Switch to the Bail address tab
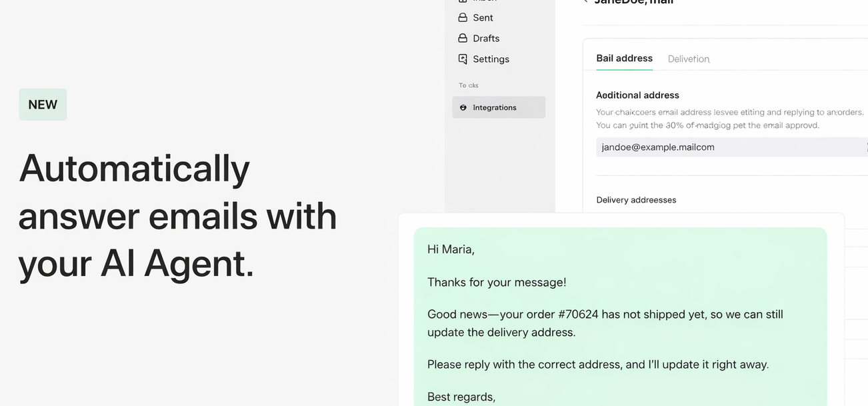868x406 pixels. point(624,59)
